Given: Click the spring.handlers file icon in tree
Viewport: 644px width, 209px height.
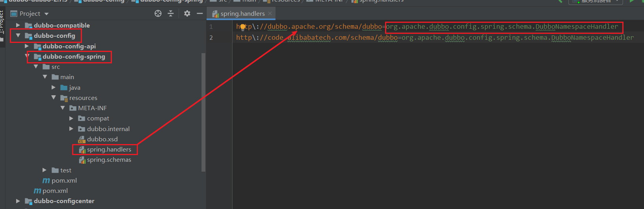Looking at the screenshot, I should pos(82,150).
